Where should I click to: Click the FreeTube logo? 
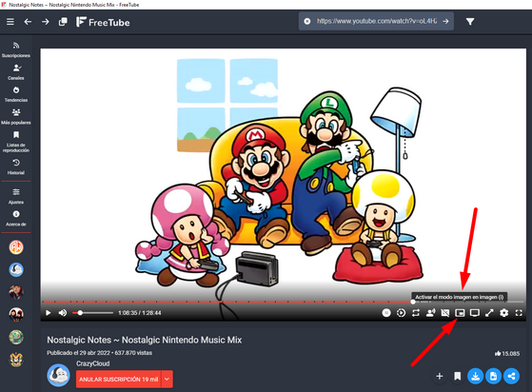point(103,22)
